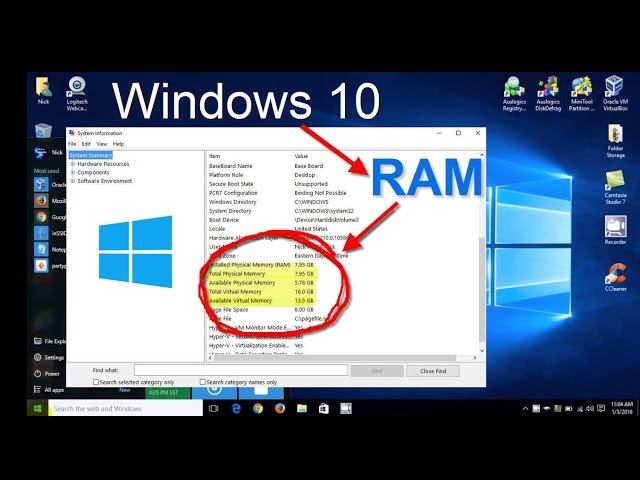This screenshot has width=640, height=480.
Task: Launch CCleaner from the desktop
Action: click(x=615, y=278)
